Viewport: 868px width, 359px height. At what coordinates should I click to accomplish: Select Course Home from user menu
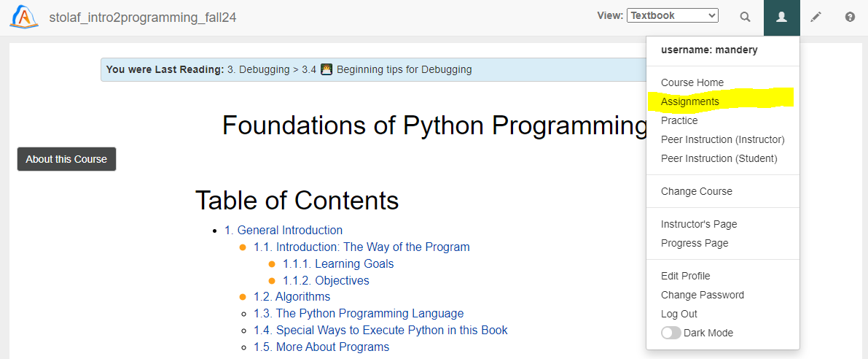(x=692, y=82)
